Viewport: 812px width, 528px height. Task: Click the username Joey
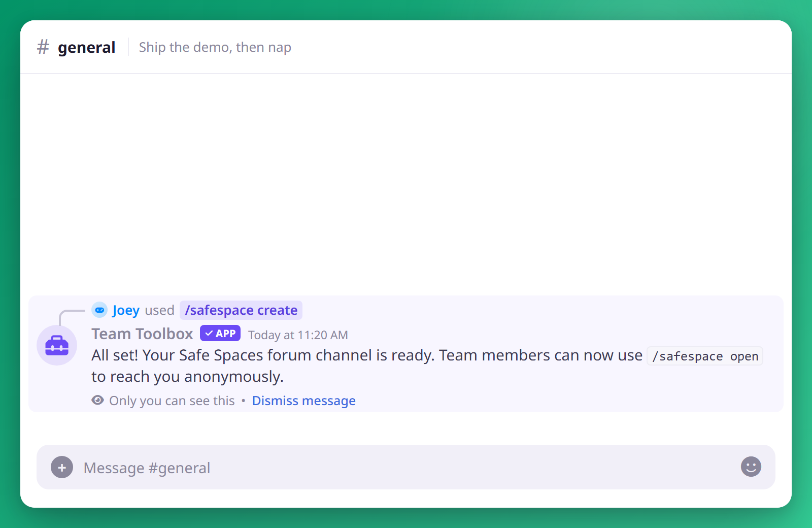point(126,310)
